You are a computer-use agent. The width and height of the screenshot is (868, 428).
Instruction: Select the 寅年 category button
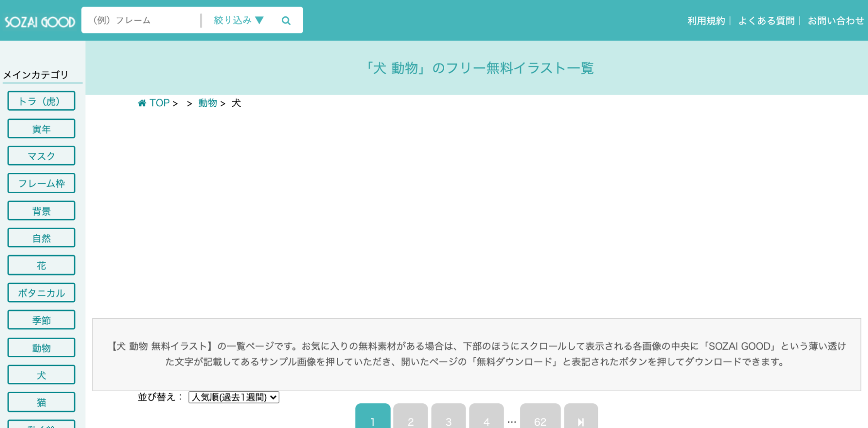point(41,129)
